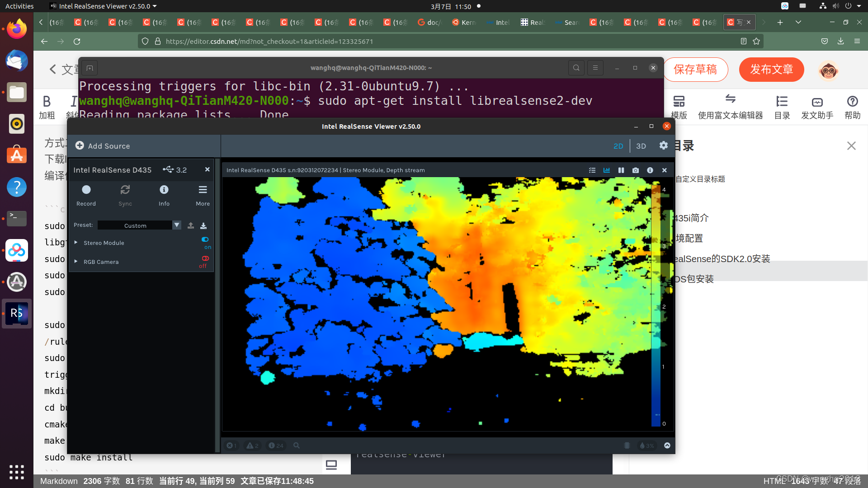Open the Activities overview

pyautogui.click(x=19, y=6)
